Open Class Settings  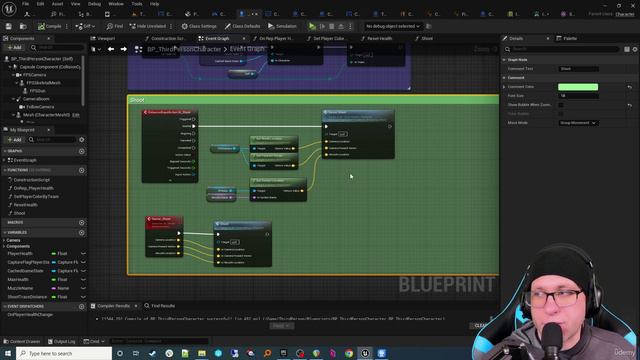[x=199, y=26]
